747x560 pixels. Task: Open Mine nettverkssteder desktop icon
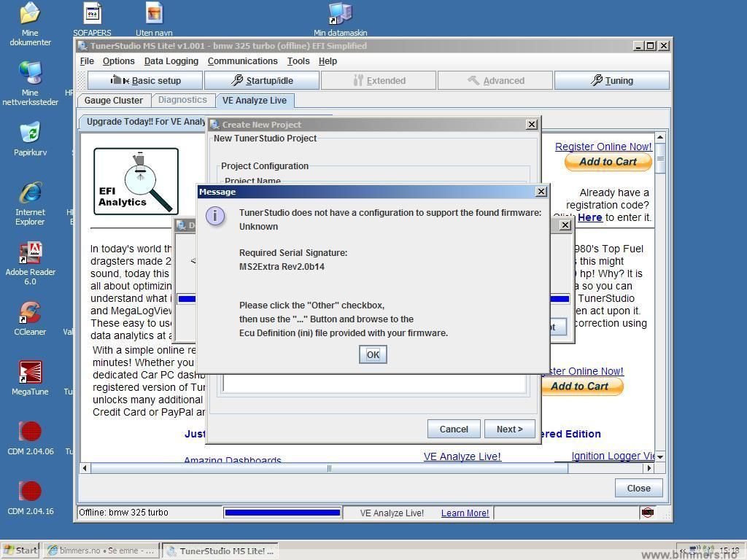tap(30, 83)
